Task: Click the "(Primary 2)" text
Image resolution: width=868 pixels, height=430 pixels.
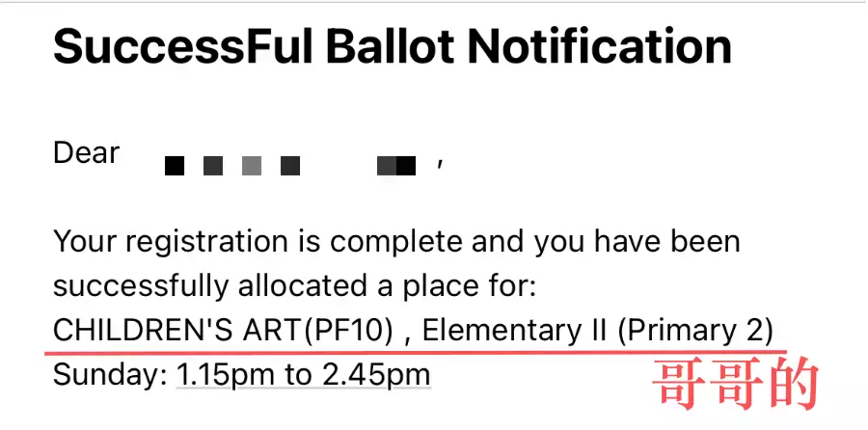Action: point(694,331)
